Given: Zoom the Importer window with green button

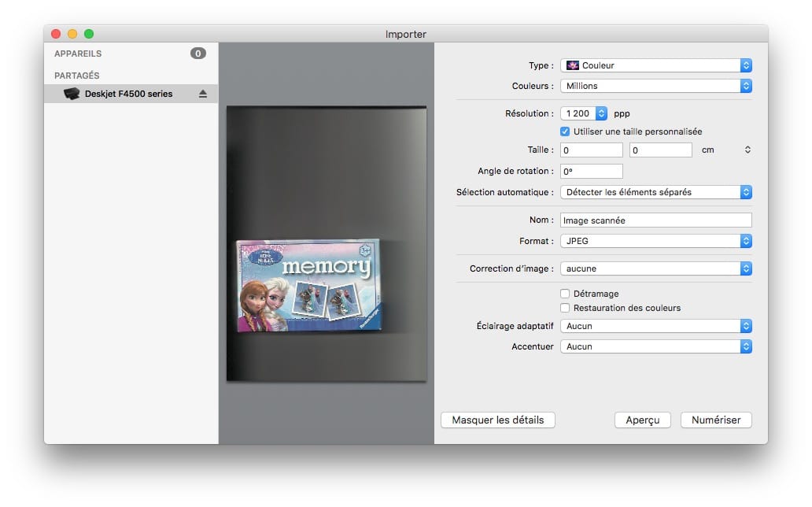Looking at the screenshot, I should 89,34.
